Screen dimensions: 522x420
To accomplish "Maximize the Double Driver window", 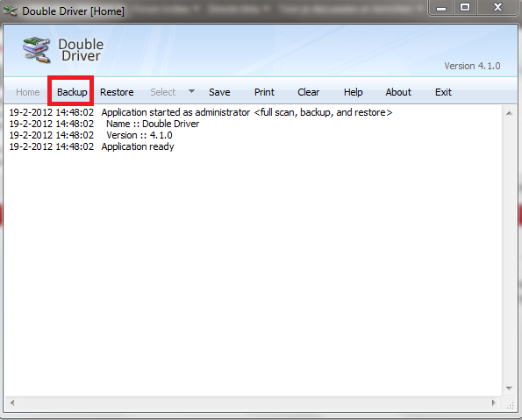I will [465, 7].
